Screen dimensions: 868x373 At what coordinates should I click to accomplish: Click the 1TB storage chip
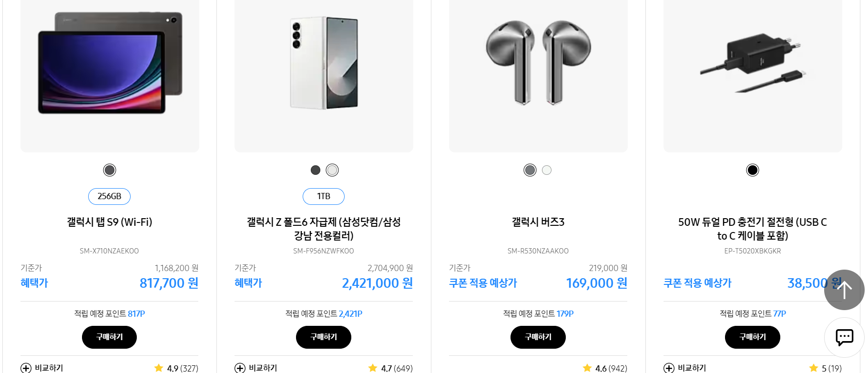[324, 196]
